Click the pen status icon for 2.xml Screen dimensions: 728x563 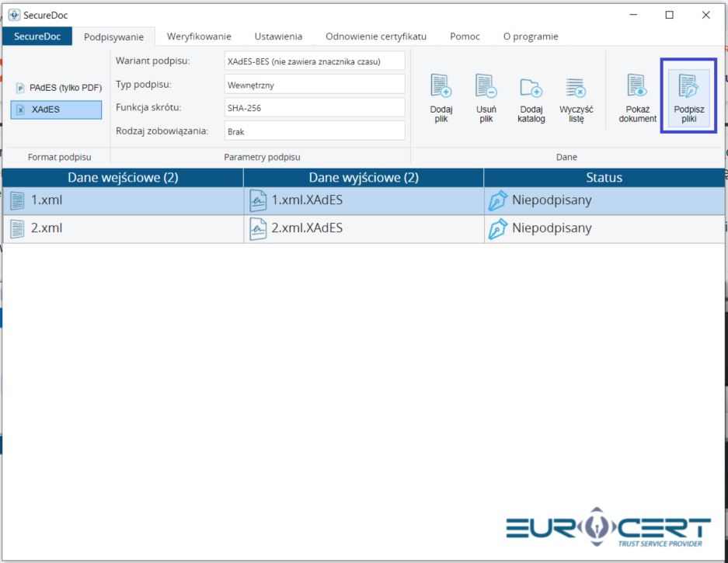click(x=497, y=228)
